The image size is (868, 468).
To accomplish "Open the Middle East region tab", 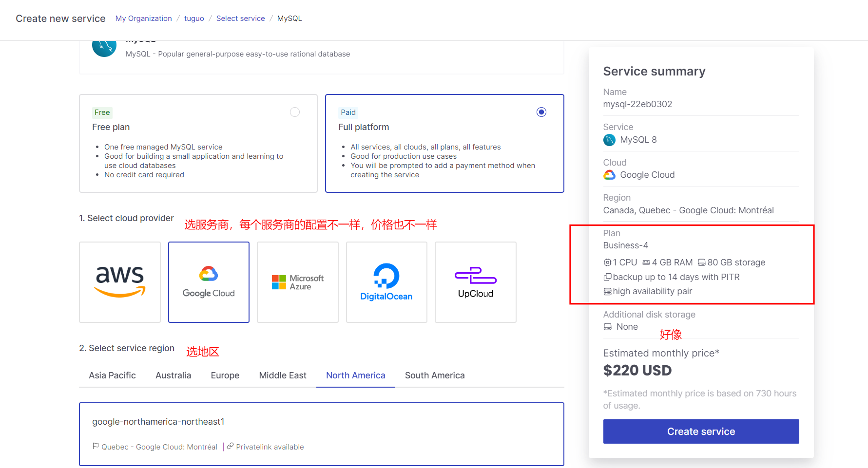I will point(283,375).
